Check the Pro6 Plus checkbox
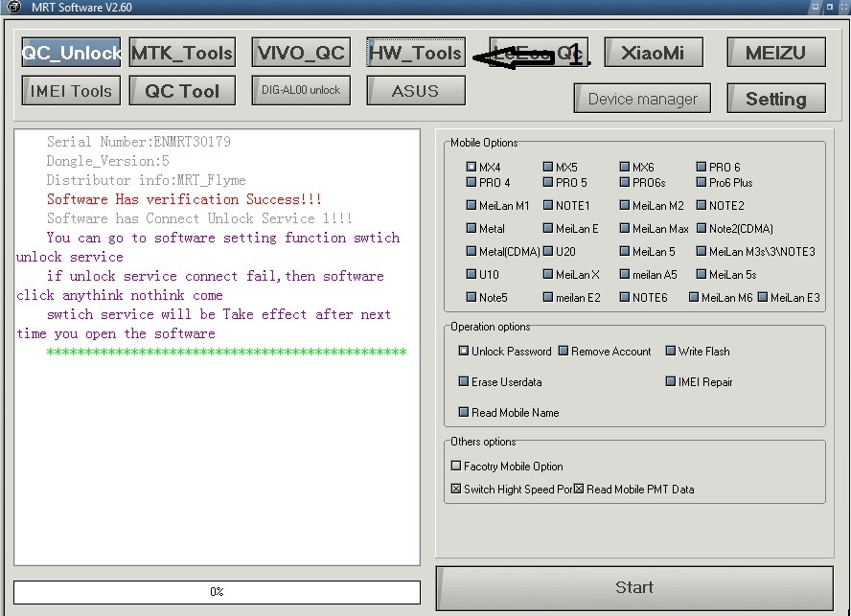851x616 pixels. click(x=701, y=182)
